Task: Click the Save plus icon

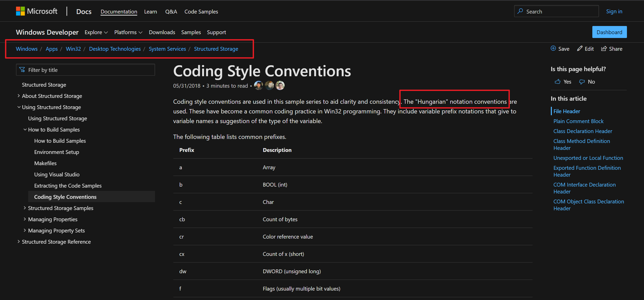Action: pyautogui.click(x=553, y=48)
